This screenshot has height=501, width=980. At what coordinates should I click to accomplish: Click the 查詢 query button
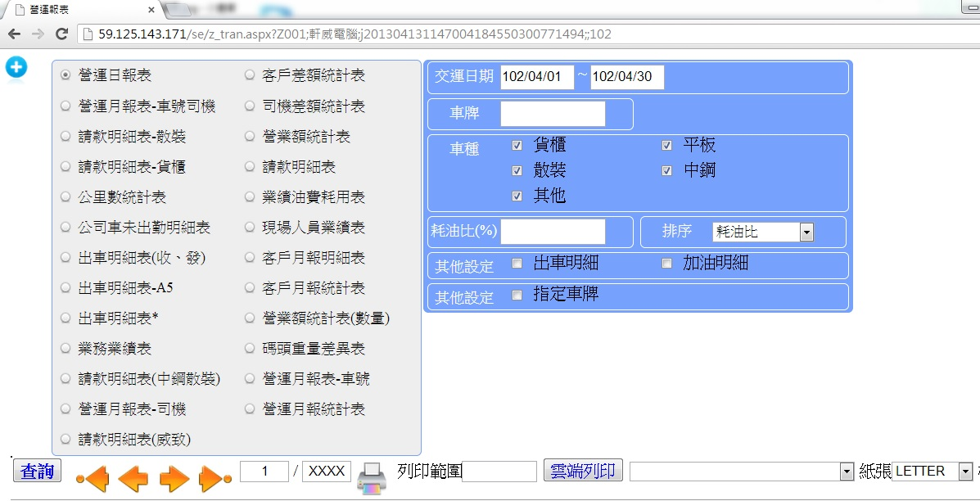(x=38, y=471)
